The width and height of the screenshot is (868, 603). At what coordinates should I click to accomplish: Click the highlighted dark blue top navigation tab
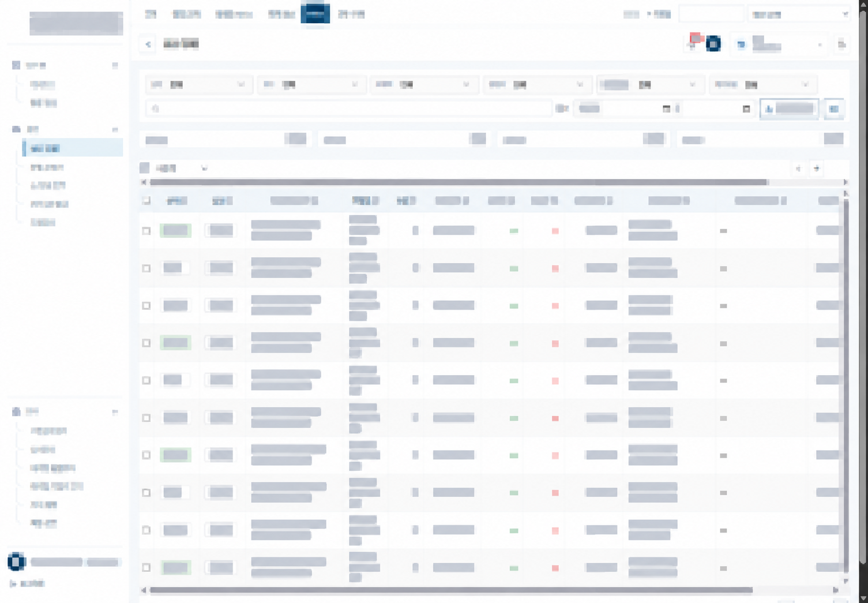(315, 13)
